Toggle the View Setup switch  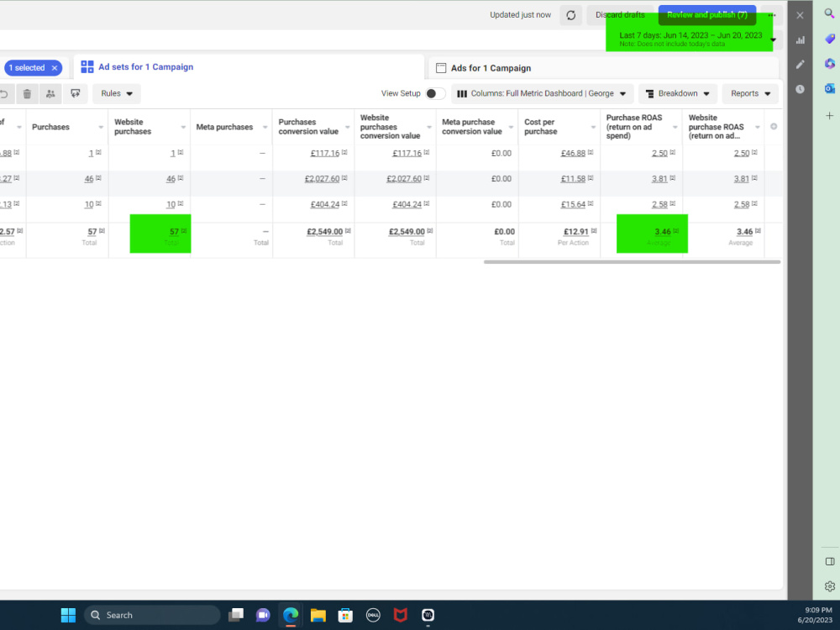435,94
